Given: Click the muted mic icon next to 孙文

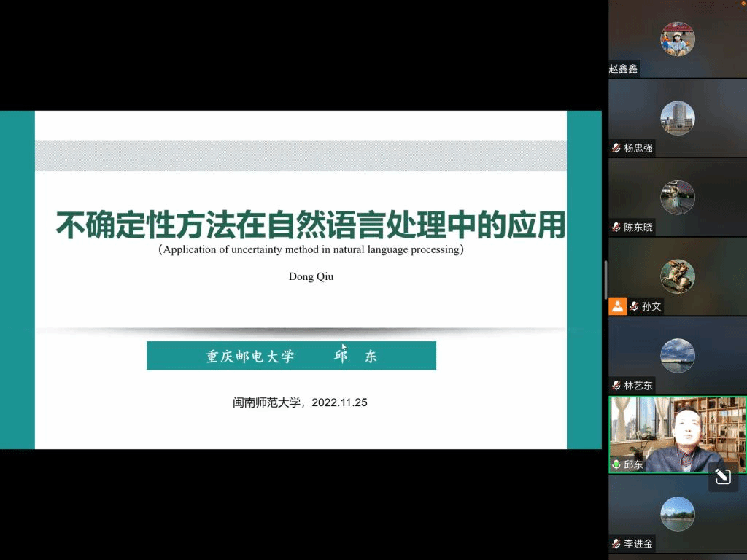Looking at the screenshot, I should coord(635,306).
